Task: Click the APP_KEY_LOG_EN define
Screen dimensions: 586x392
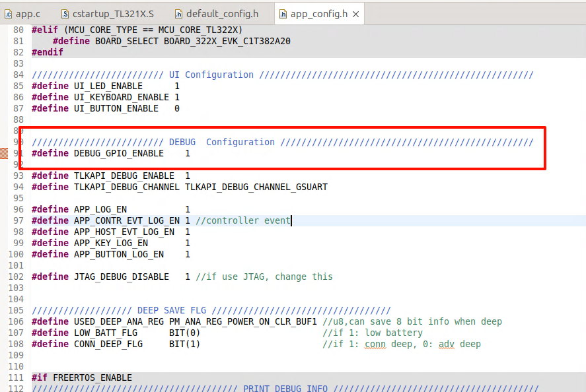Action: click(110, 243)
